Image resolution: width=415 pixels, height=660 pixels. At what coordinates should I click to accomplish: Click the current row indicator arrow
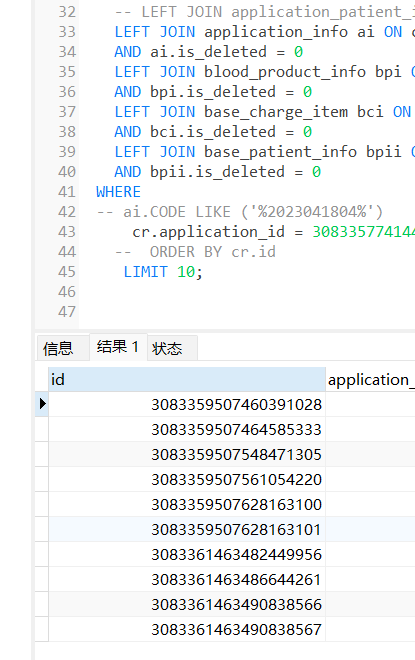(42, 404)
